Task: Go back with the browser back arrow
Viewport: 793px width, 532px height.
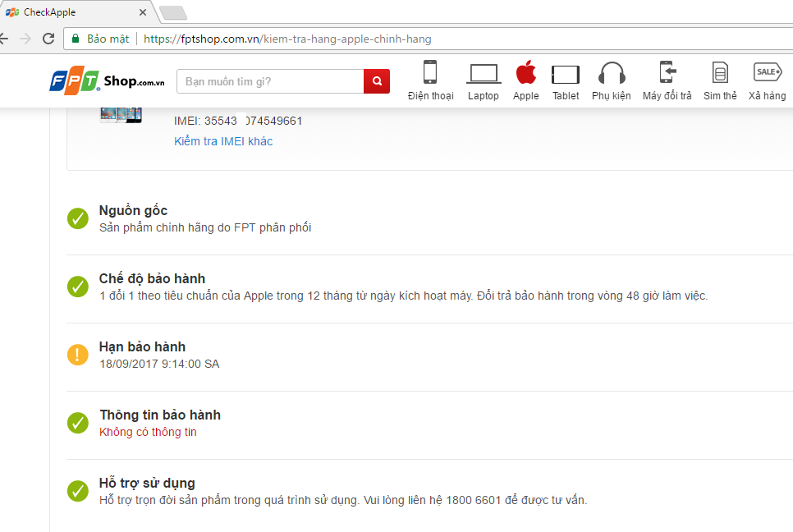Action: [x=4, y=39]
